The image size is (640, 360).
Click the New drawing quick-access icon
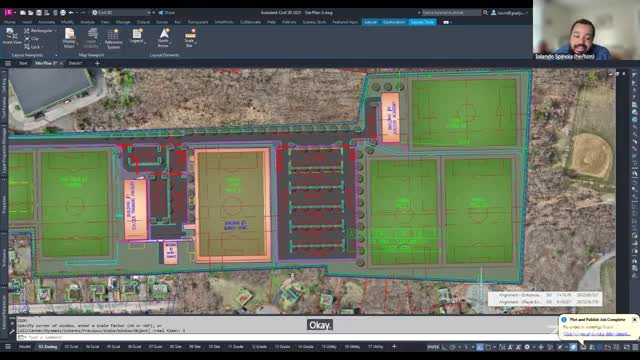pyautogui.click(x=23, y=13)
